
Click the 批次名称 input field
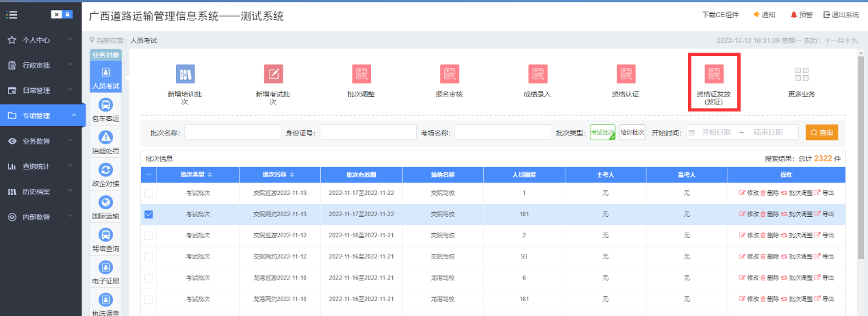233,132
